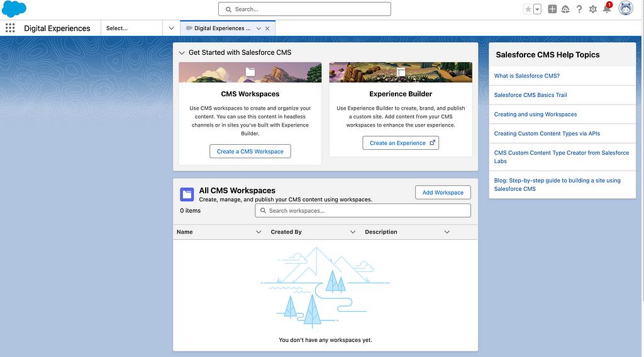Open the App Launcher grid icon
Screen dimensions: 644x357
[x=10, y=28]
